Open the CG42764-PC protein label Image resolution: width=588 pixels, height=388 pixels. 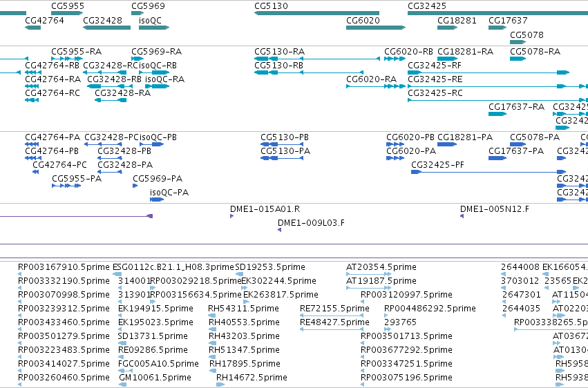(x=59, y=165)
